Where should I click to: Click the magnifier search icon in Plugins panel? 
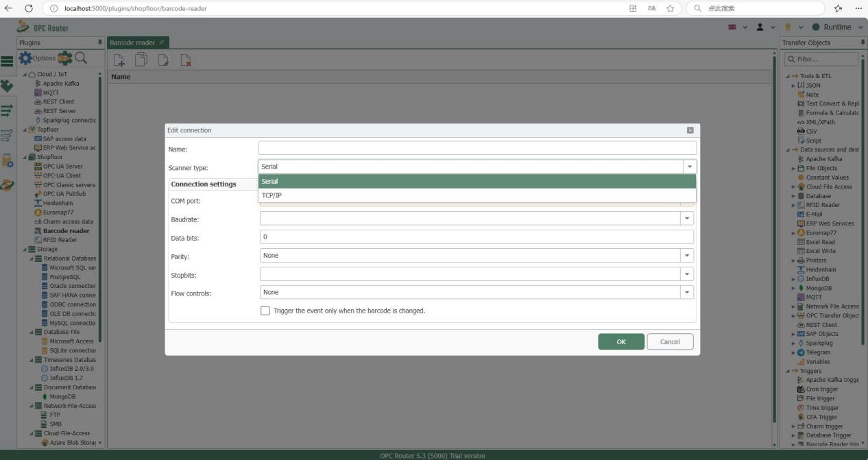coord(81,58)
